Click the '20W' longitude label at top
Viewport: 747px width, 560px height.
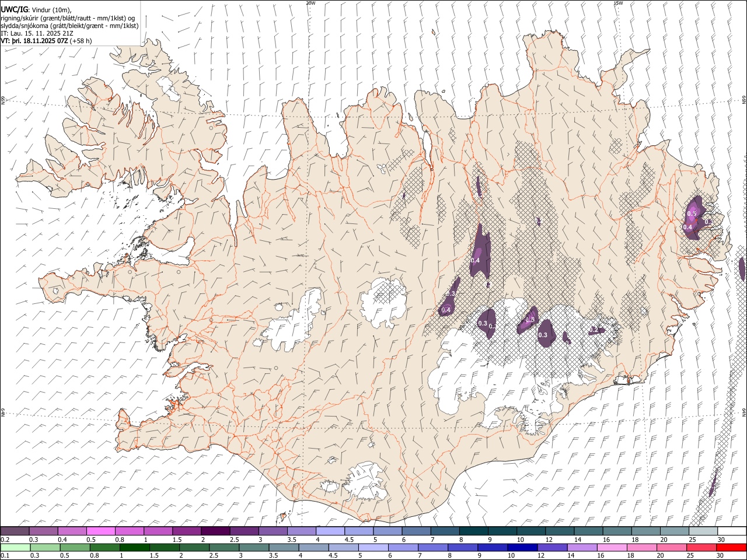[x=310, y=3]
